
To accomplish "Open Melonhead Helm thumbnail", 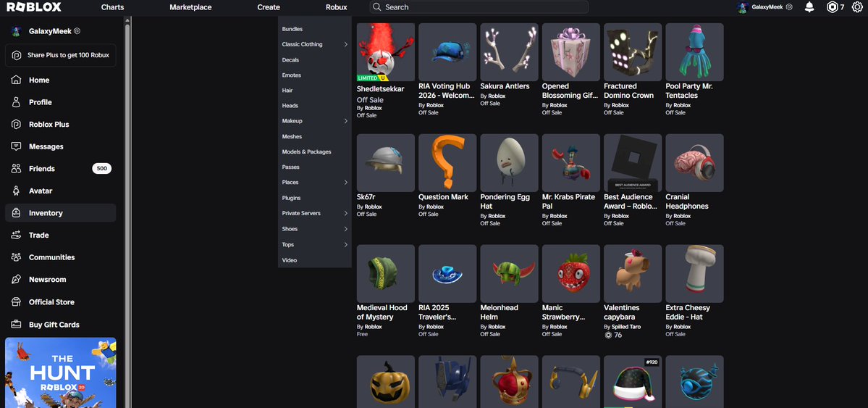I will click(x=509, y=274).
